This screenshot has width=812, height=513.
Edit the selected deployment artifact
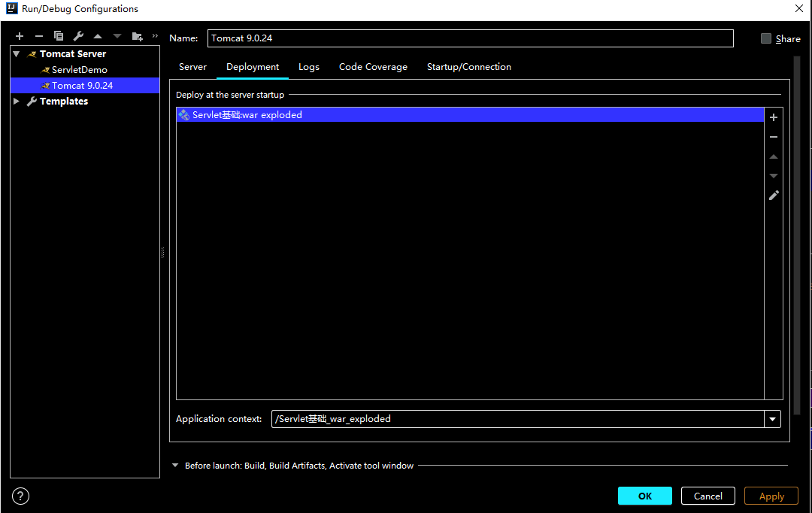point(774,196)
